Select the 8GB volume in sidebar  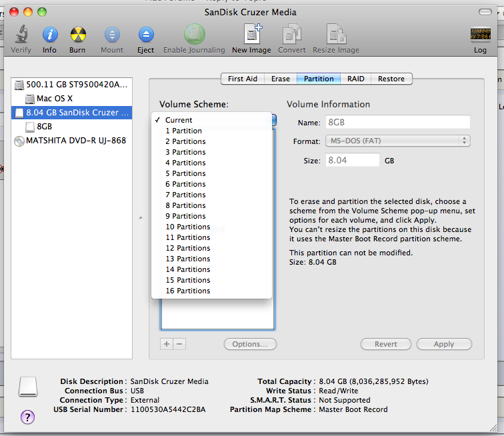pos(71,127)
